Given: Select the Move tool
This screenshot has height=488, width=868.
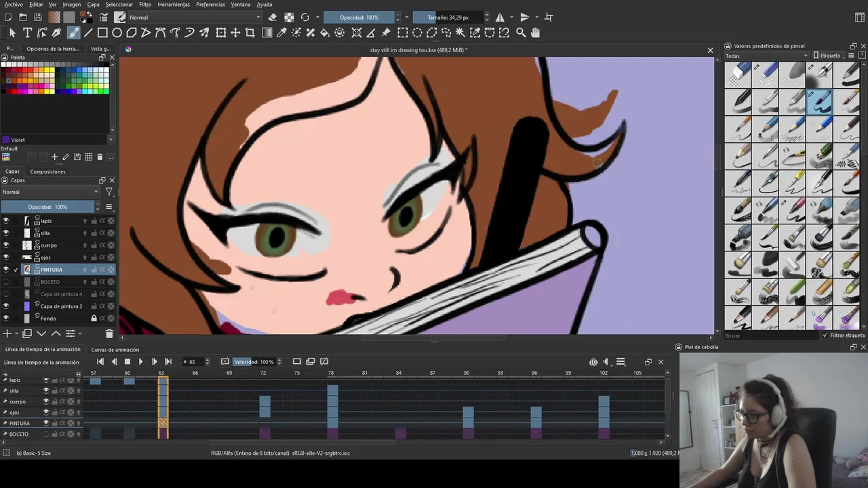Looking at the screenshot, I should [x=235, y=33].
